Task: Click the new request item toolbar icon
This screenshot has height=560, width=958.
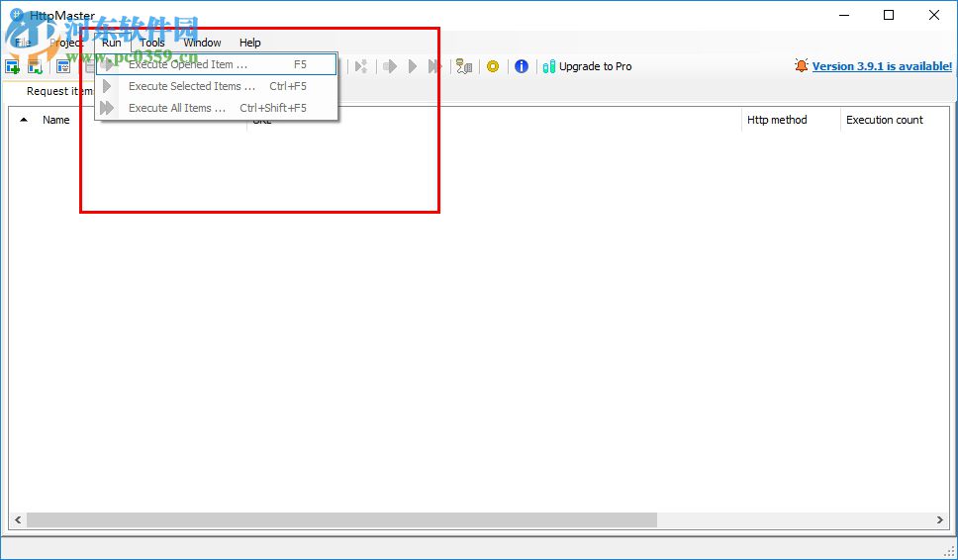Action: pyautogui.click(x=12, y=66)
